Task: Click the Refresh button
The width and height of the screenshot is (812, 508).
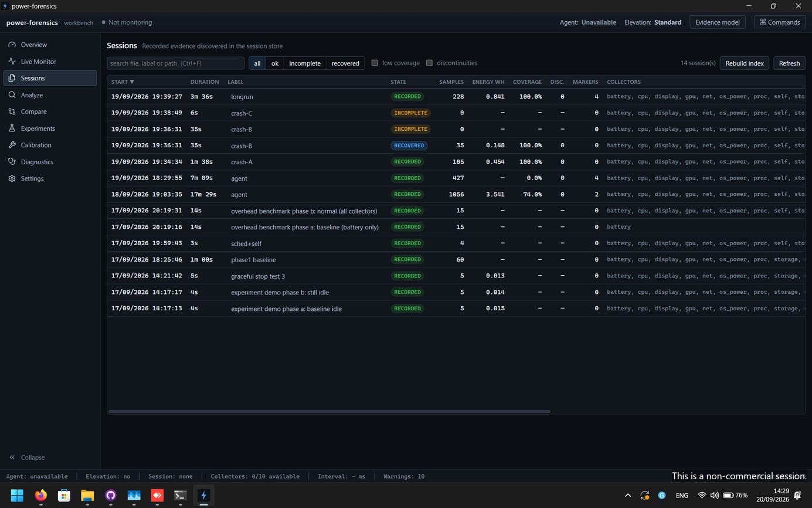Action: (789, 63)
